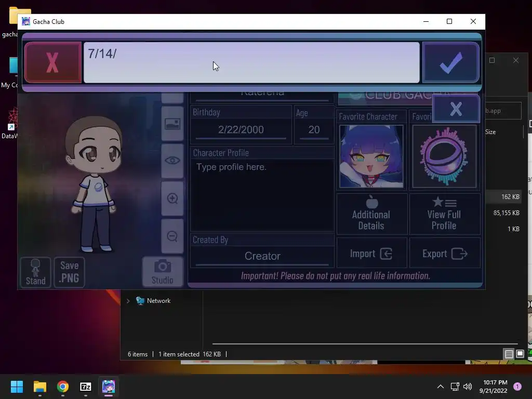The width and height of the screenshot is (532, 399).
Task: Open File Explorer from taskbar
Action: coord(39,387)
